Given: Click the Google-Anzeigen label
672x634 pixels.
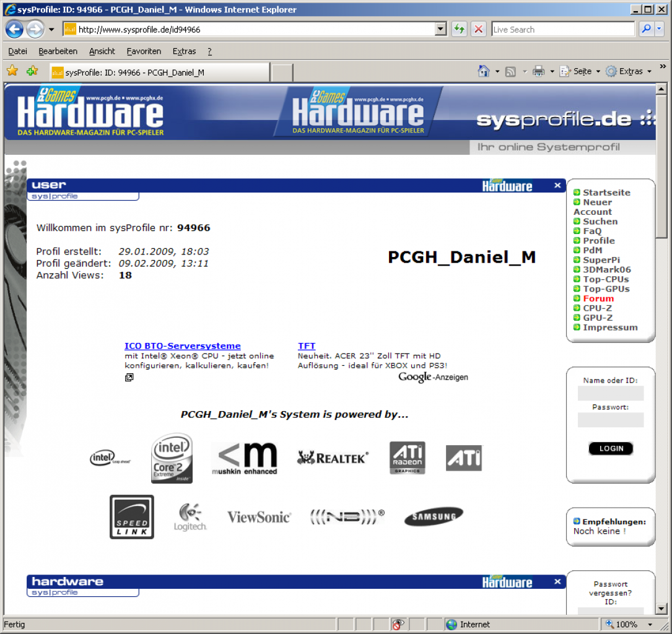Looking at the screenshot, I should coord(433,377).
